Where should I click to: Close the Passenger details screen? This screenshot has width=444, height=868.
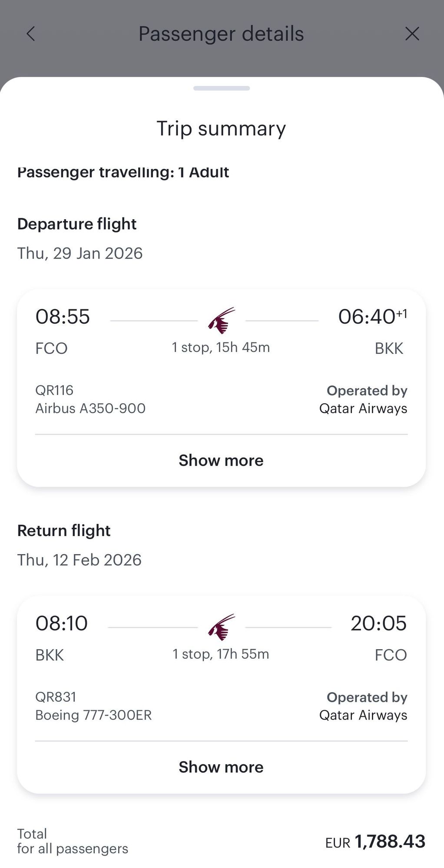pos(412,34)
